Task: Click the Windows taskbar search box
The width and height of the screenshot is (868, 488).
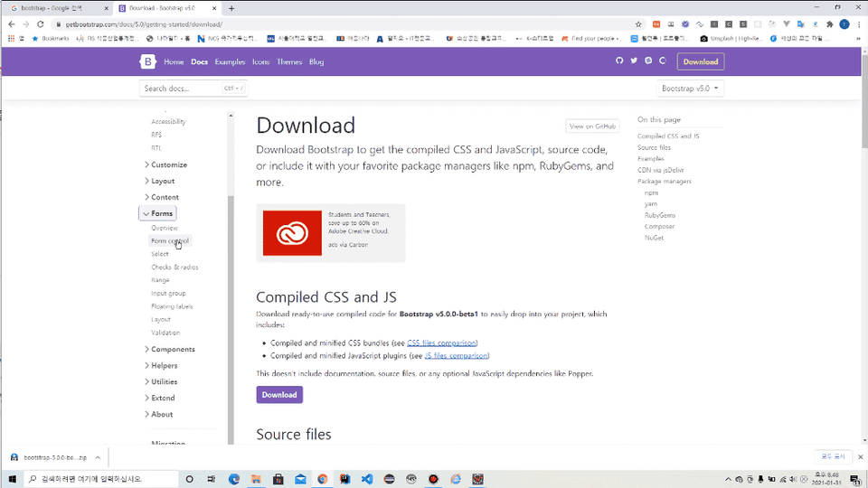Action: coord(101,479)
